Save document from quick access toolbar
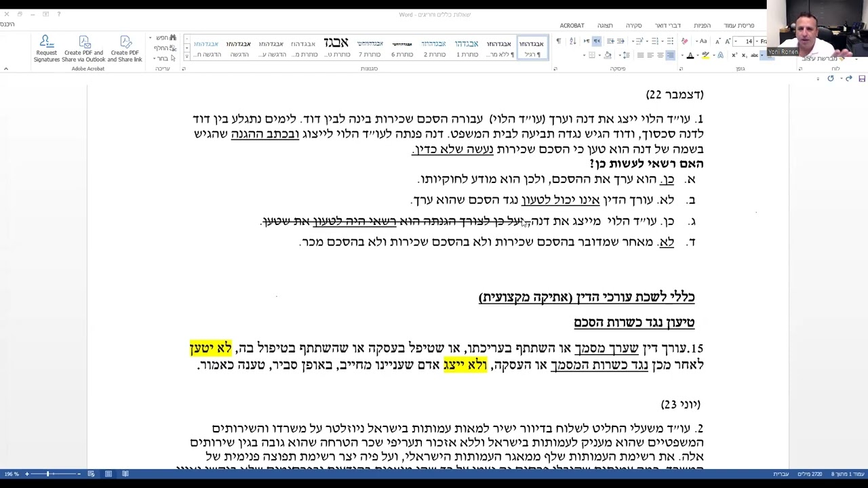The image size is (868, 488). (862, 79)
